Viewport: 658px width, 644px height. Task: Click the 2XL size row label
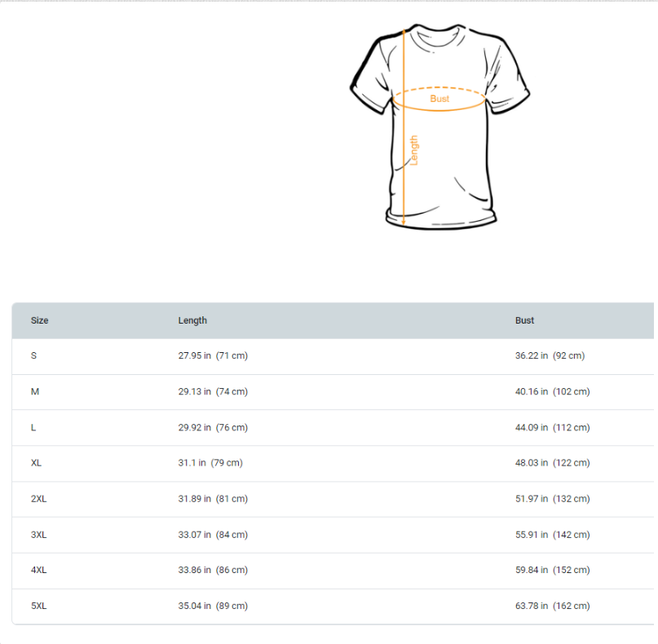39,498
